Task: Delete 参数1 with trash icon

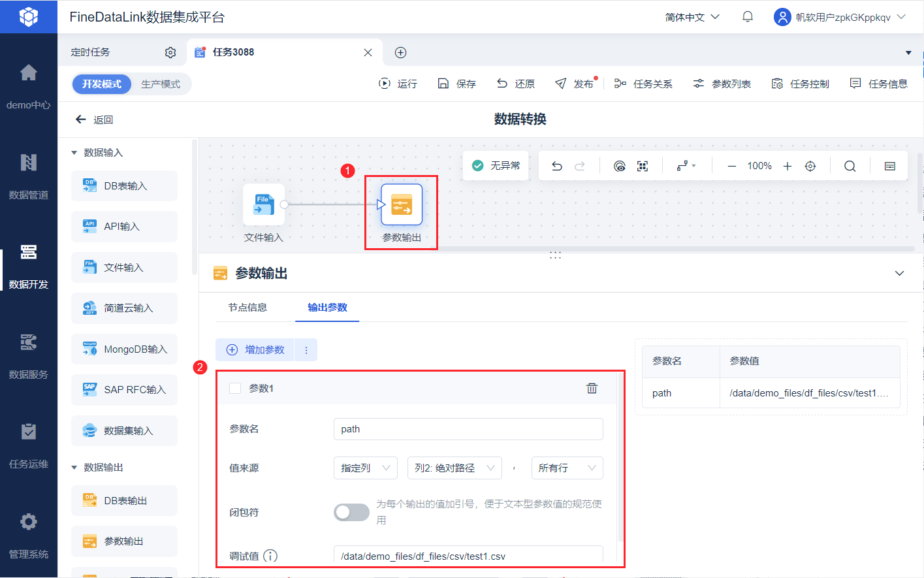Action: (x=592, y=388)
